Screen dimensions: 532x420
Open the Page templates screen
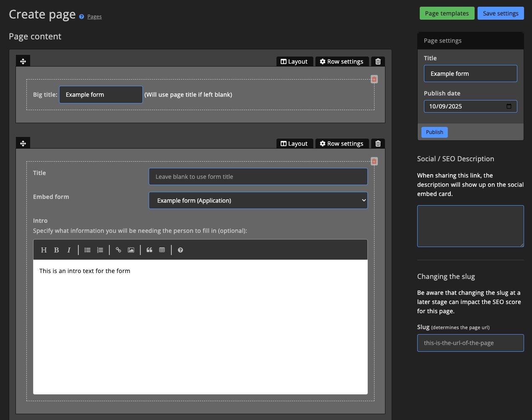tap(447, 13)
